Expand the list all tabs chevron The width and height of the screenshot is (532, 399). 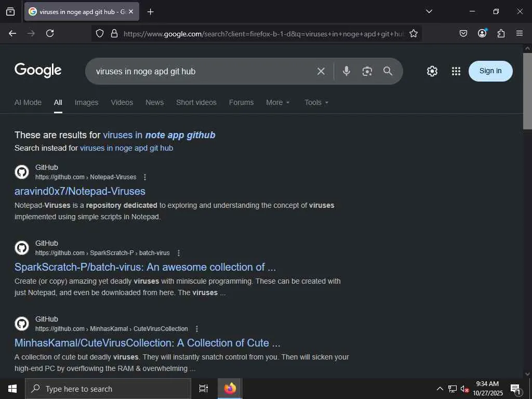pyautogui.click(x=429, y=11)
